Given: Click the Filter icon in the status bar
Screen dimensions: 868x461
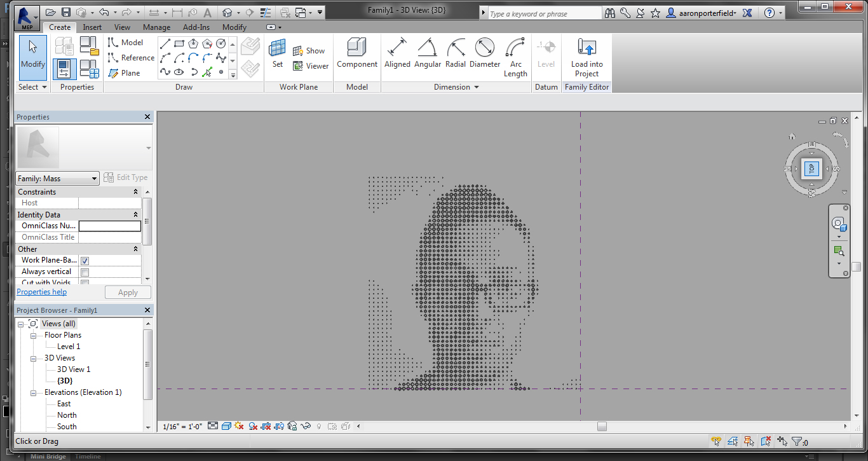Looking at the screenshot, I should coord(797,441).
